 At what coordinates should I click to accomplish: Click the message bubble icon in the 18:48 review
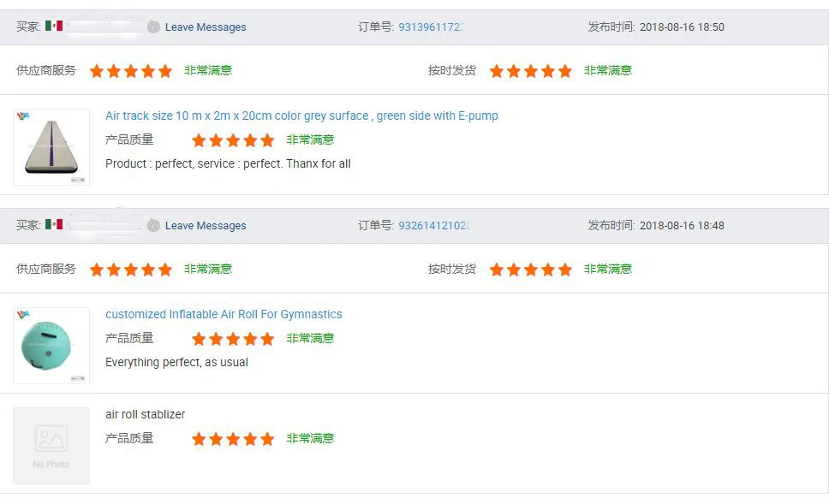pyautogui.click(x=153, y=225)
